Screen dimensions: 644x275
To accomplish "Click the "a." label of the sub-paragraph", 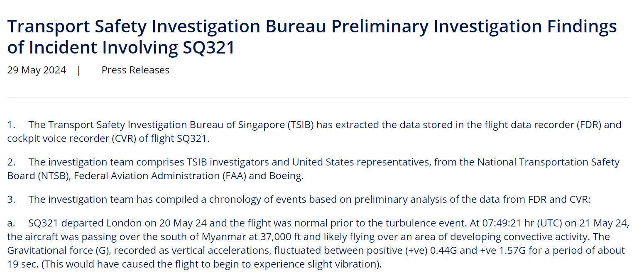I will click(x=11, y=223).
